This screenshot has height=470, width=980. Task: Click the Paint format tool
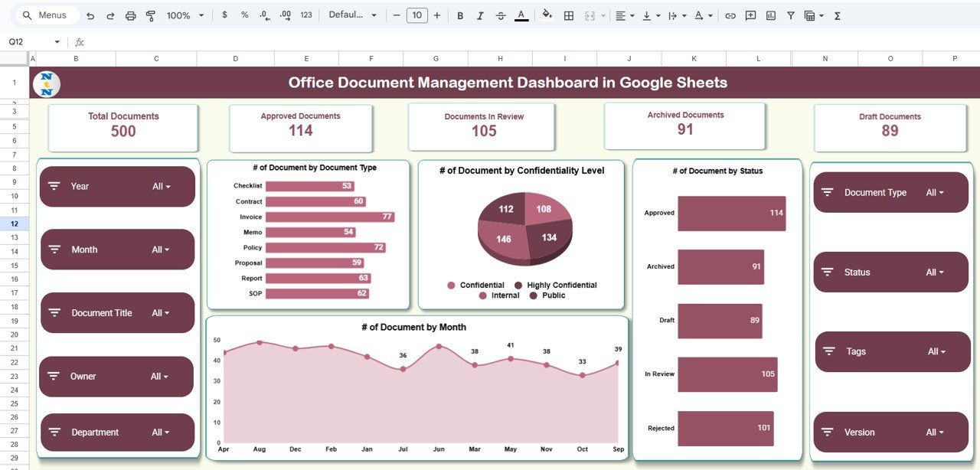click(149, 15)
